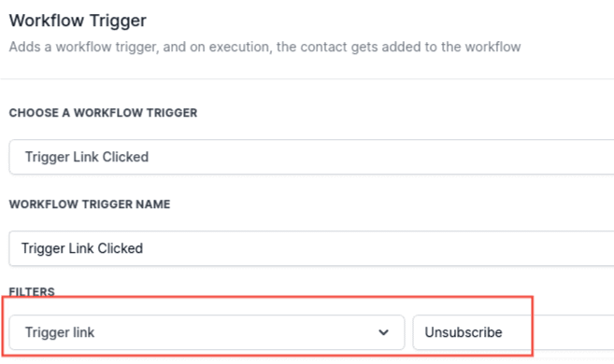Image resolution: width=614 pixels, height=364 pixels.
Task: Click empty area of the workflow trigger selector
Action: click(372, 157)
